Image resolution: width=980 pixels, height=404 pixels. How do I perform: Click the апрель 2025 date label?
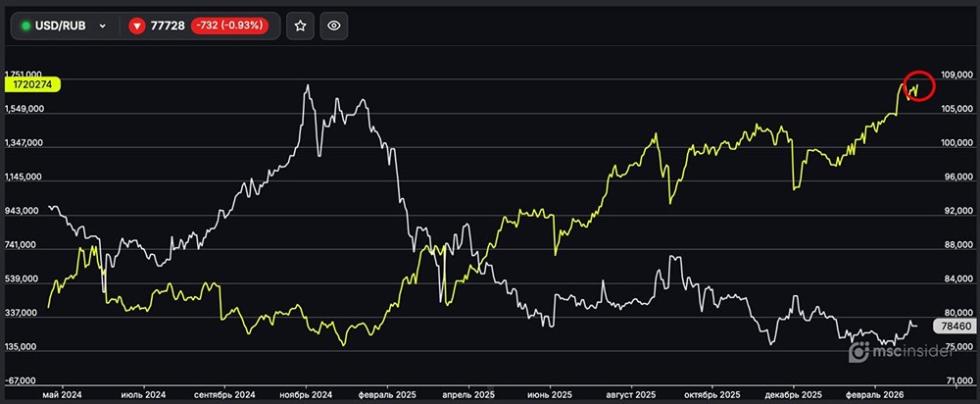click(x=470, y=394)
